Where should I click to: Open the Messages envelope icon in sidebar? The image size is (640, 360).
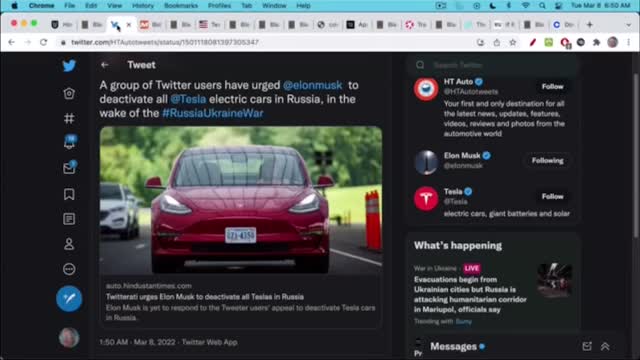tap(69, 168)
